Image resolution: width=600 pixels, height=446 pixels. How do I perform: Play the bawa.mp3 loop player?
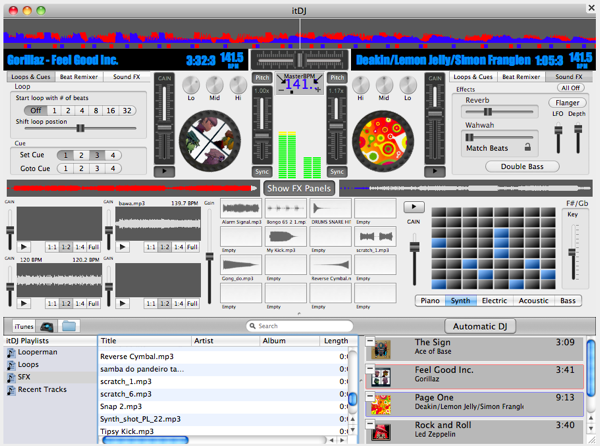(x=122, y=247)
